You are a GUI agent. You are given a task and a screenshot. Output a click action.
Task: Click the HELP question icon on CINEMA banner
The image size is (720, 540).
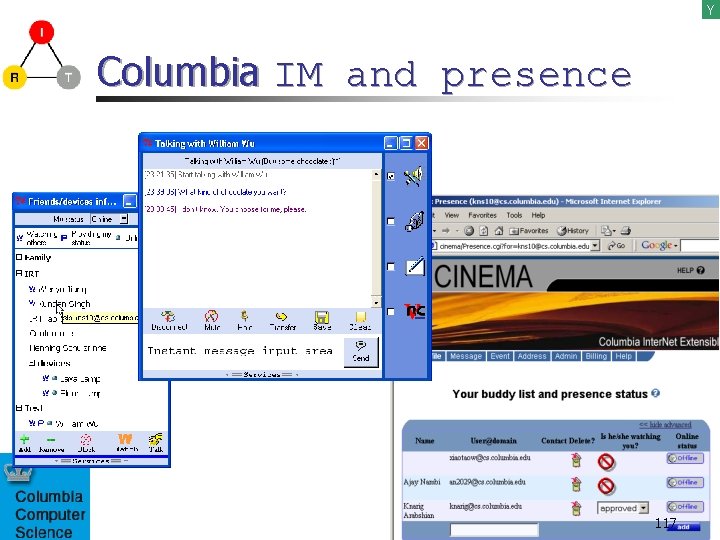[700, 270]
